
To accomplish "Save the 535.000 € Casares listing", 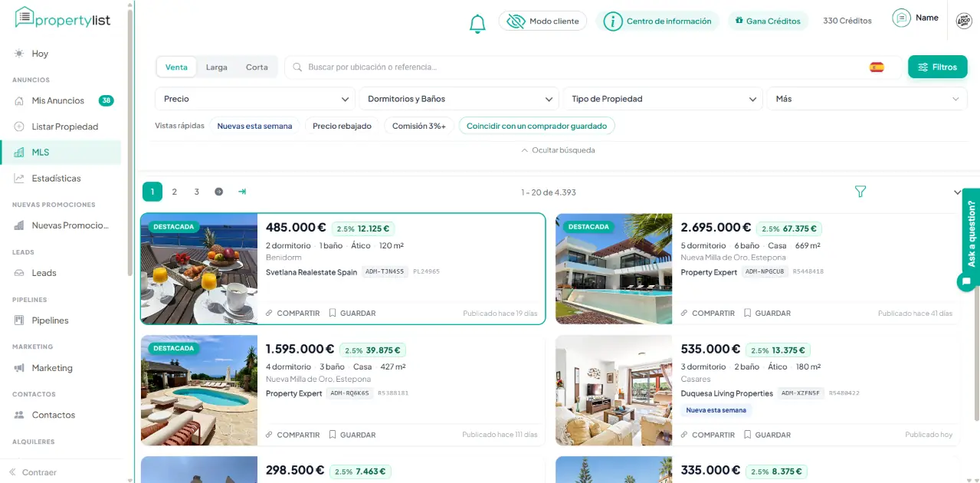I will (768, 435).
